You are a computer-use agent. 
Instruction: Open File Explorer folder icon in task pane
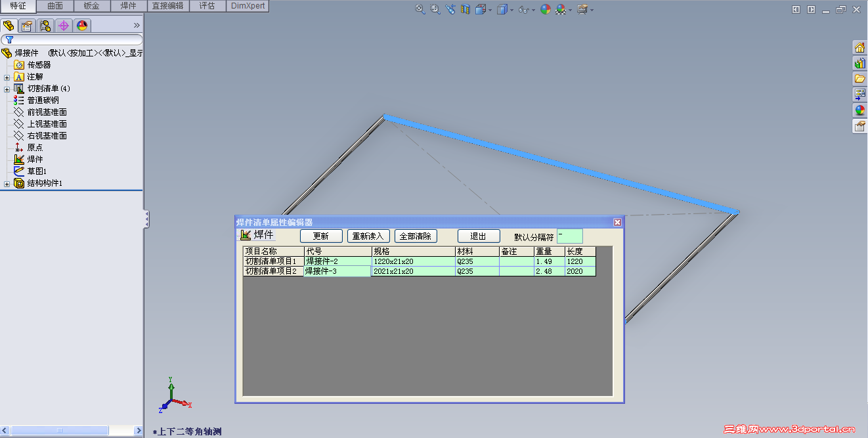coord(859,79)
